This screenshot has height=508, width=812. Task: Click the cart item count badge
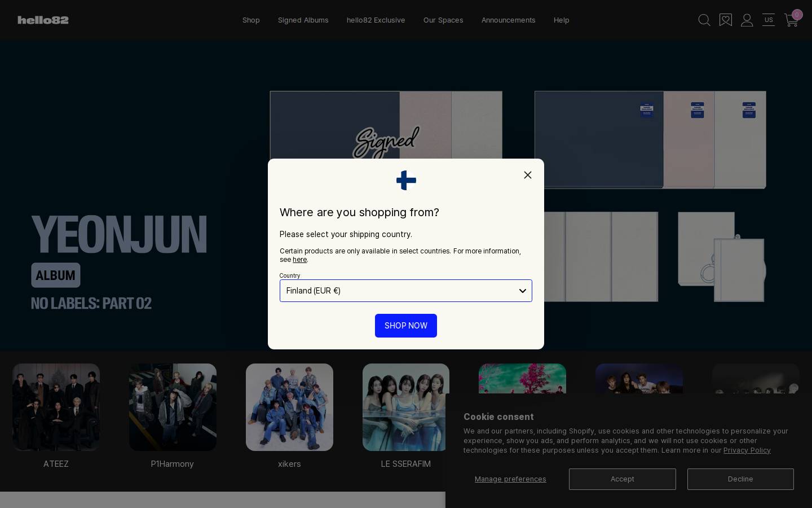point(797,15)
